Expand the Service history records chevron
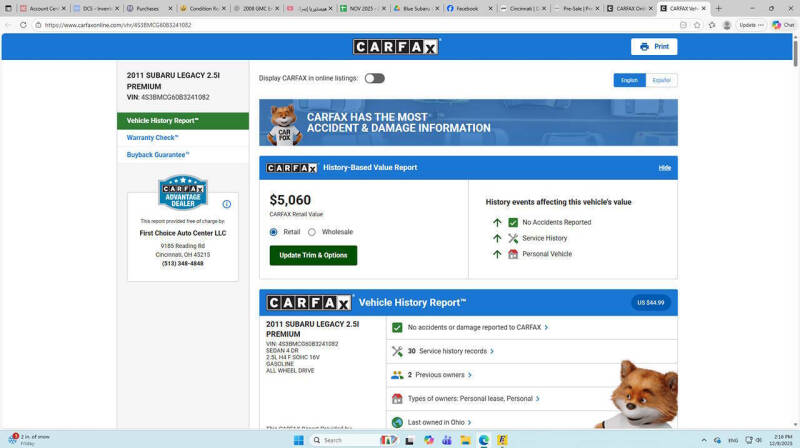Viewport: 800px width, 448px height. (492, 351)
